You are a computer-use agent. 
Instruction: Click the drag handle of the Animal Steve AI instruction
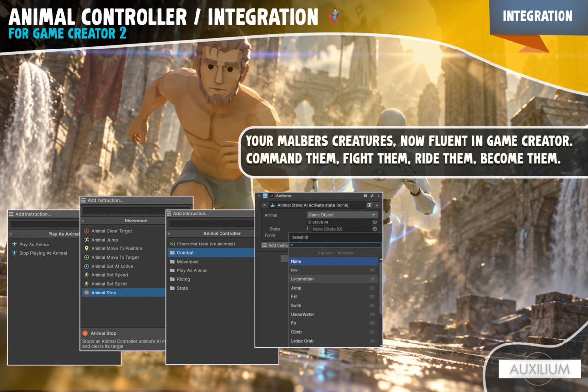(x=265, y=205)
